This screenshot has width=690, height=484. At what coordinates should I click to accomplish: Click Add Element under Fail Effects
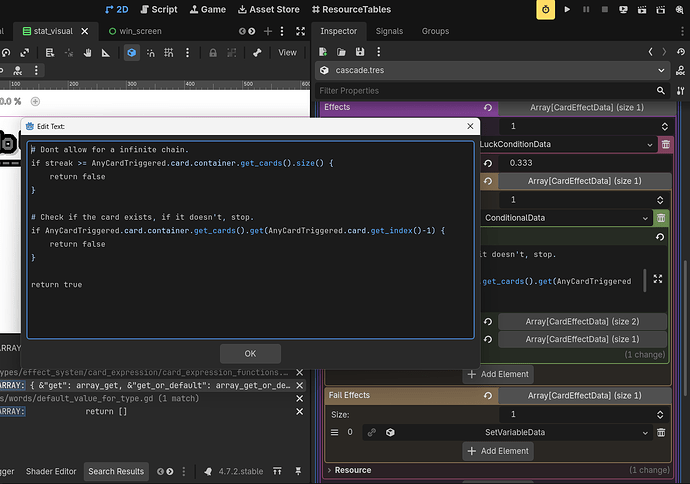coord(498,451)
